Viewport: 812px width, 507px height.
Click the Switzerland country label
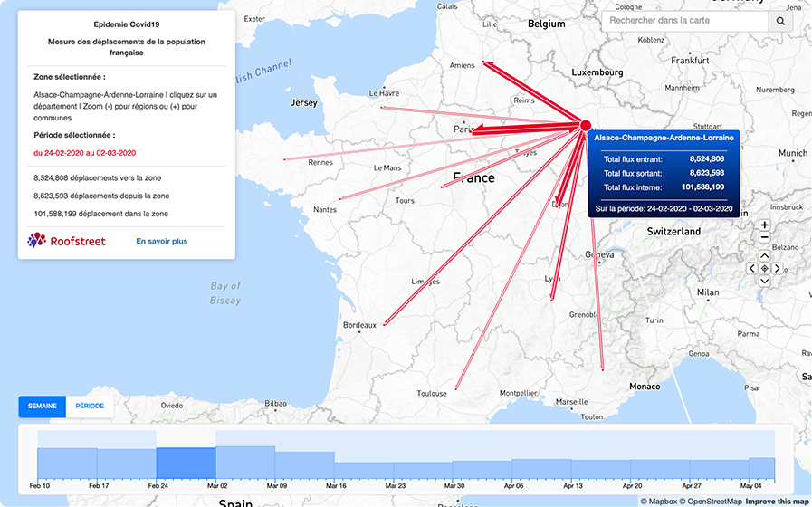click(673, 232)
